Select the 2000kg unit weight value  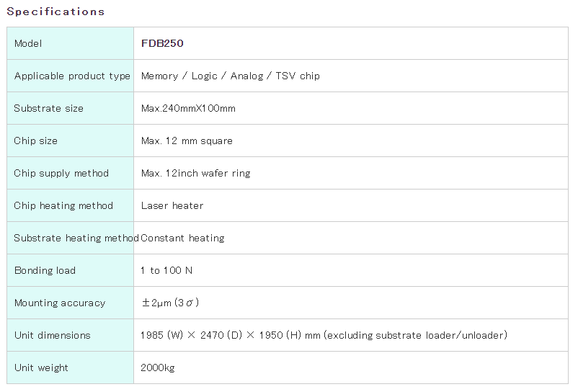tap(158, 367)
